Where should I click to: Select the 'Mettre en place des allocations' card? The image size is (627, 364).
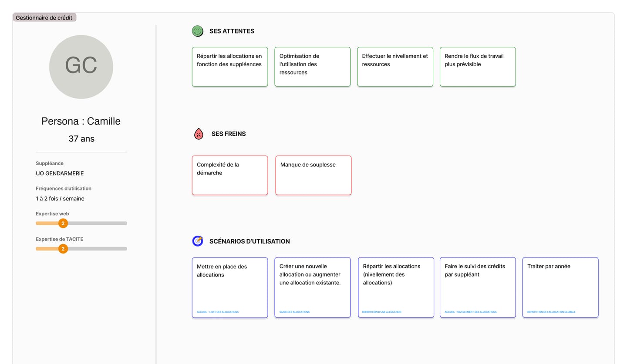[x=230, y=287]
